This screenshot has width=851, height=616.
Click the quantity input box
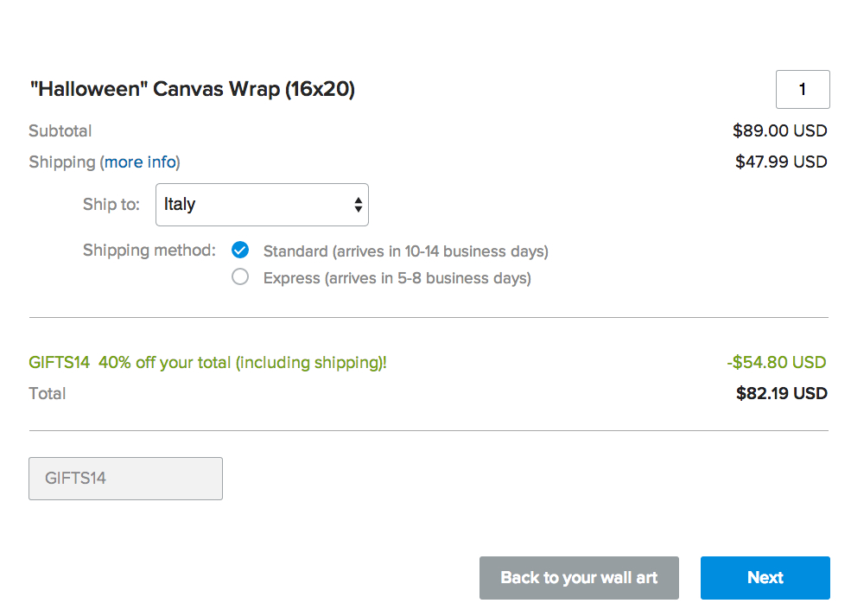pyautogui.click(x=803, y=90)
